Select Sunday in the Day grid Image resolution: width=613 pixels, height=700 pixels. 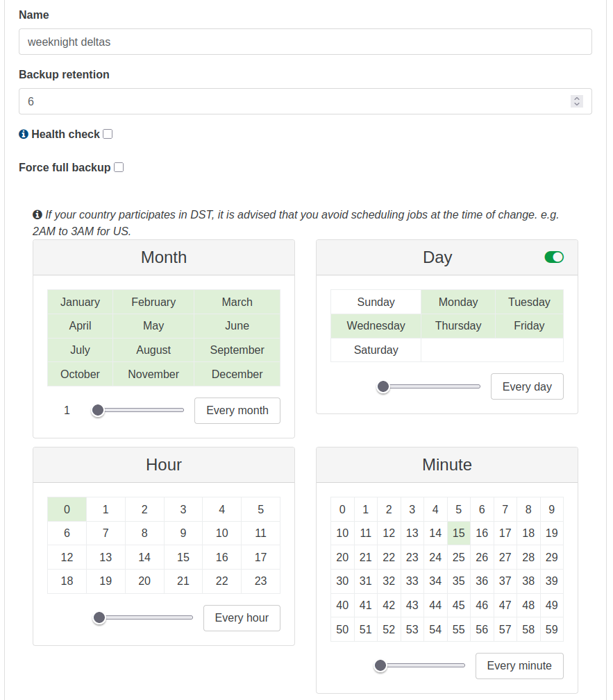coord(376,302)
